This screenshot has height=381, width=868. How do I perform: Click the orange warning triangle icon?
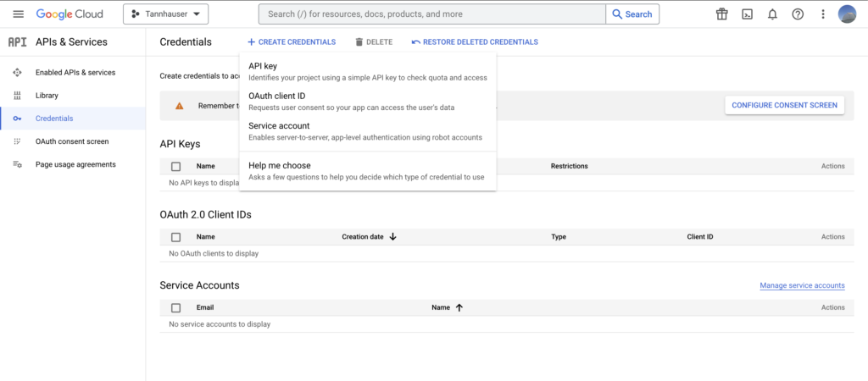[x=180, y=106]
